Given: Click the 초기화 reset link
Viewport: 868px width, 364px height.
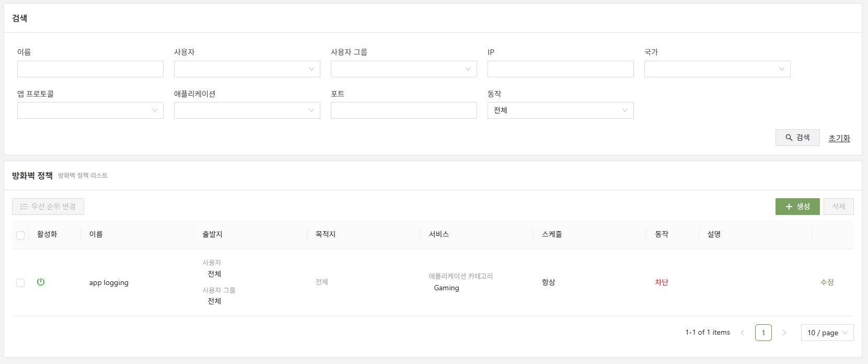Looking at the screenshot, I should pos(839,138).
